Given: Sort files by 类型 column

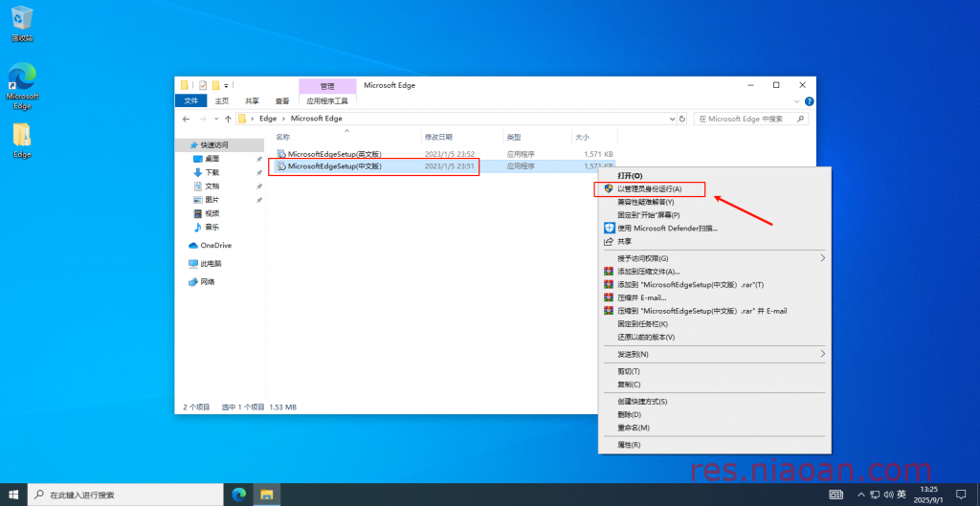Looking at the screenshot, I should [x=514, y=137].
